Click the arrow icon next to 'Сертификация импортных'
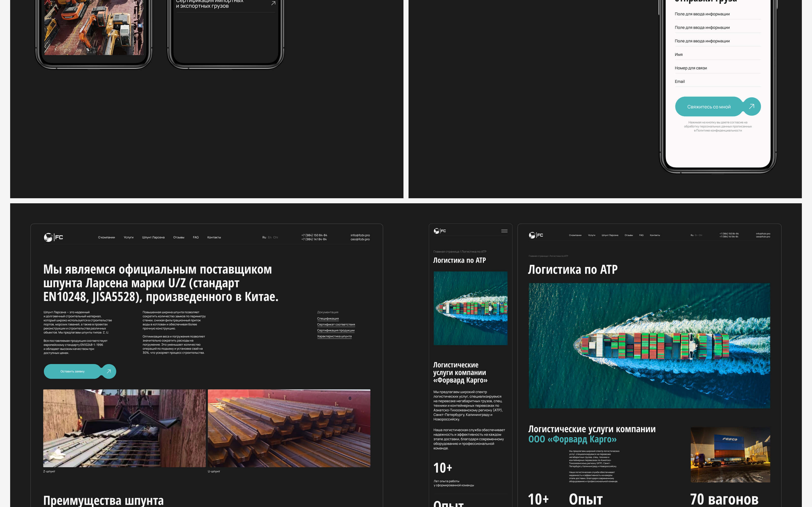Viewport: 812px width, 507px height. 273,3
